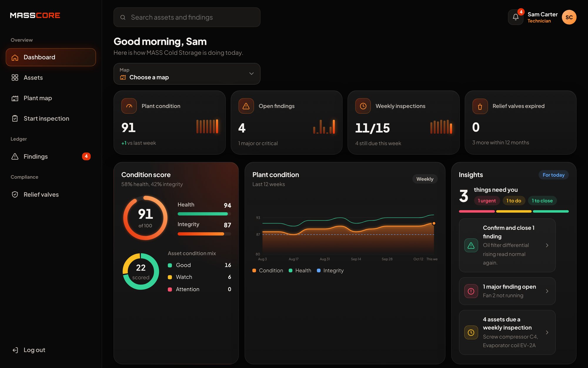Click the 22 scored donut chart
Screen dimensions: 588x368
click(x=141, y=271)
